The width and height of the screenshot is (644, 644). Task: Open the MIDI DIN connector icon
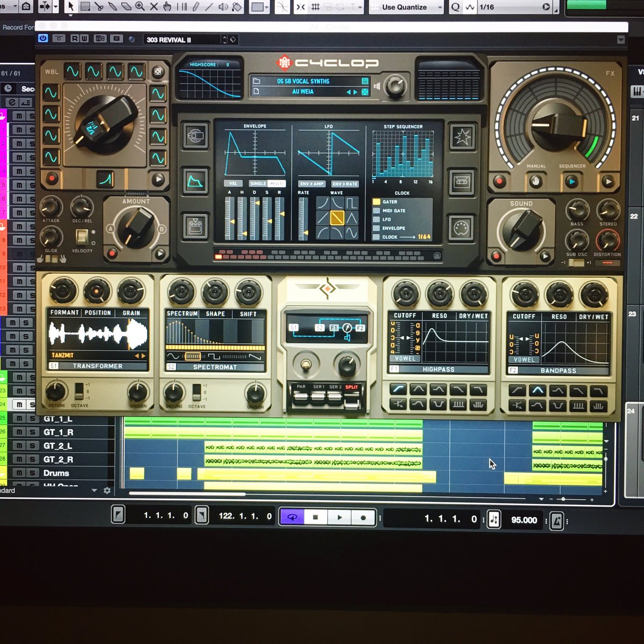(x=460, y=226)
